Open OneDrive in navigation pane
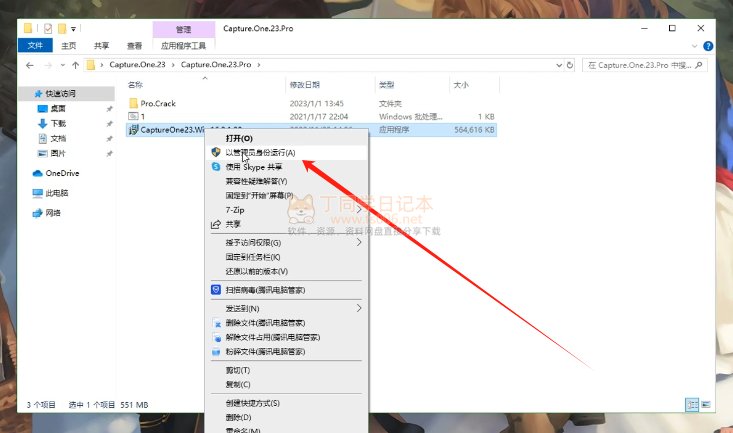This screenshot has width=733, height=433. [56, 173]
